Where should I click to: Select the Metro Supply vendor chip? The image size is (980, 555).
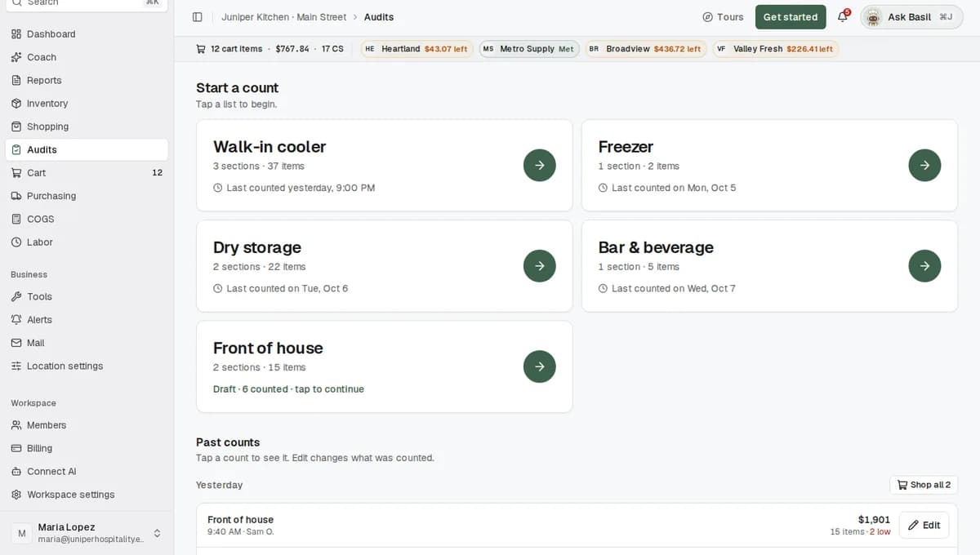pyautogui.click(x=529, y=49)
